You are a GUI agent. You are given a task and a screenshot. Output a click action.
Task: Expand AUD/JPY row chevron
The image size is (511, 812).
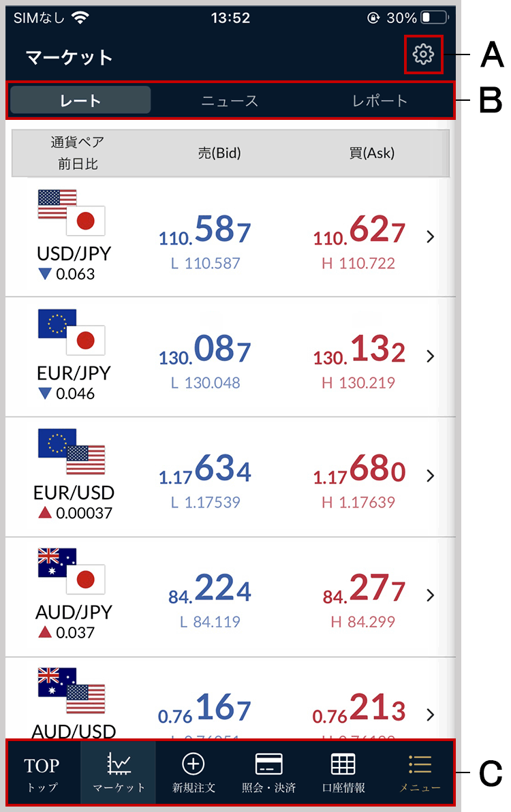(x=430, y=595)
